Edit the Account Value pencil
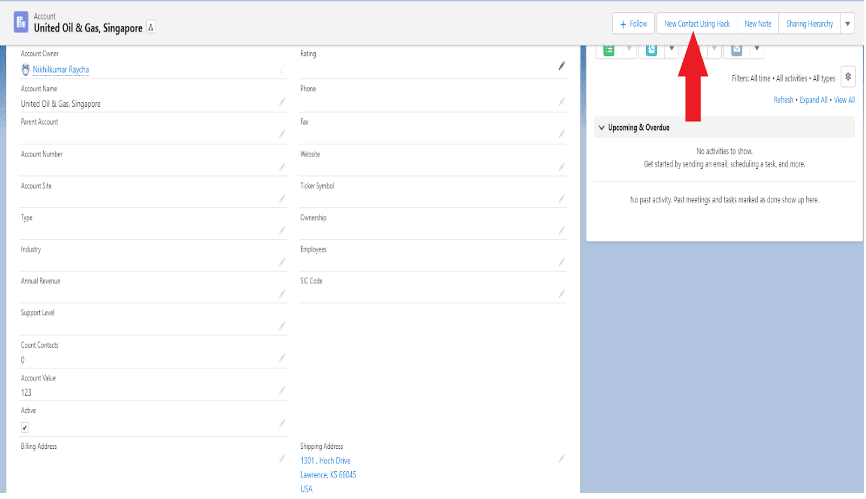The width and height of the screenshot is (866, 499). 282,391
